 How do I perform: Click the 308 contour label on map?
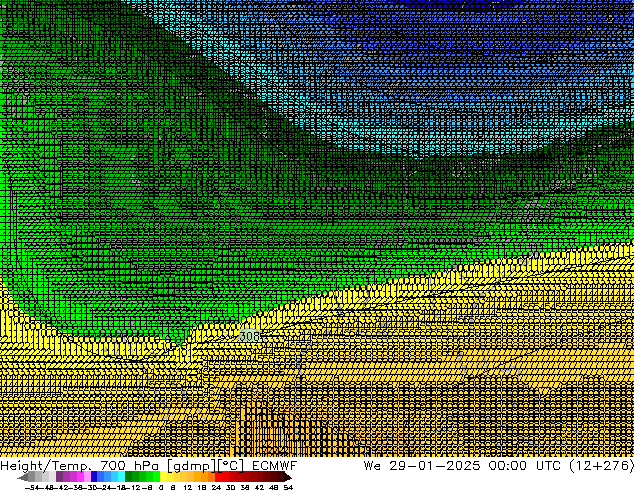coord(250,337)
